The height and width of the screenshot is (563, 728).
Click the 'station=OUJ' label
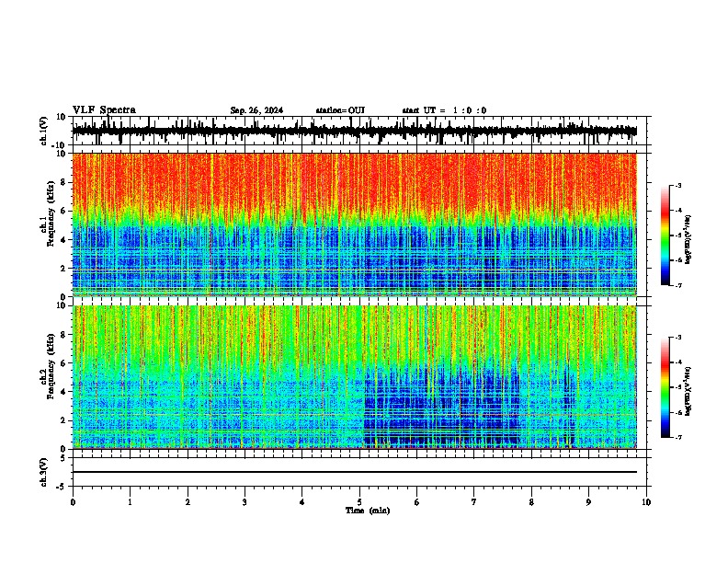point(340,110)
